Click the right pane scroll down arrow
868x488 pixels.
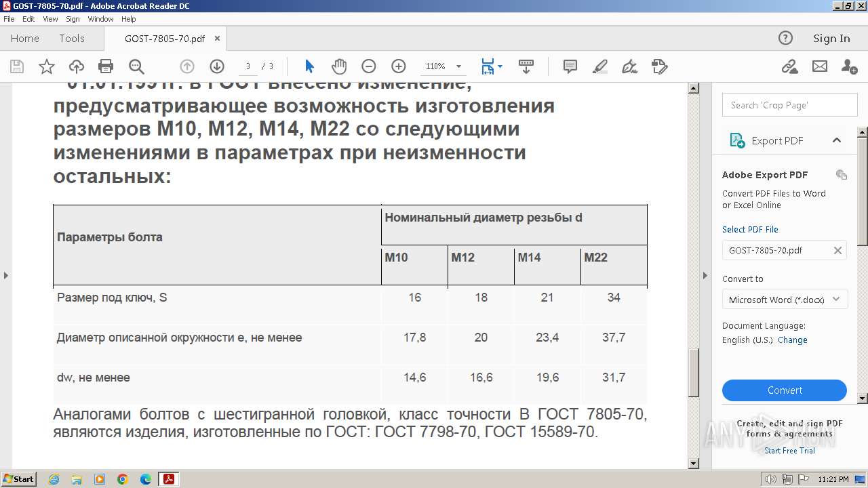[863, 399]
